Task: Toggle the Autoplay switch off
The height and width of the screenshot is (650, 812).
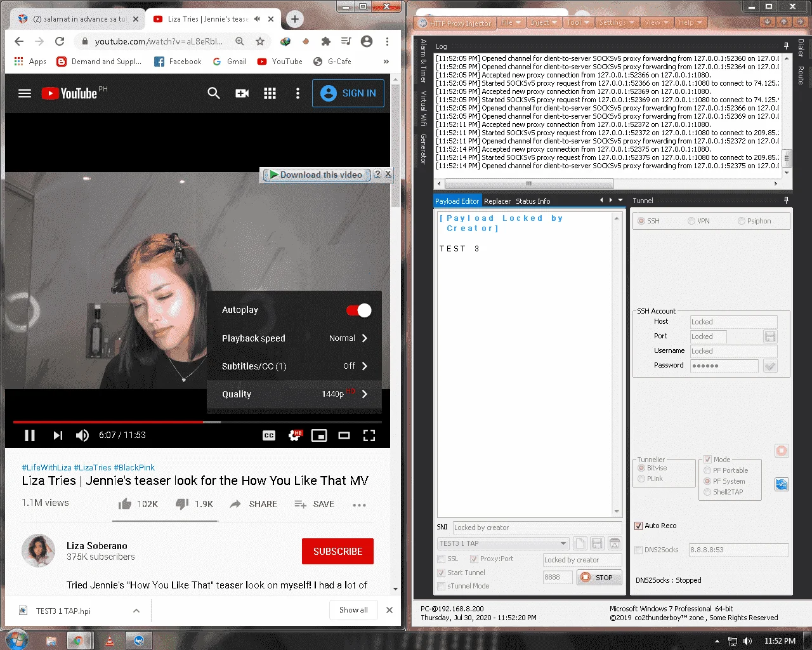Action: (359, 310)
